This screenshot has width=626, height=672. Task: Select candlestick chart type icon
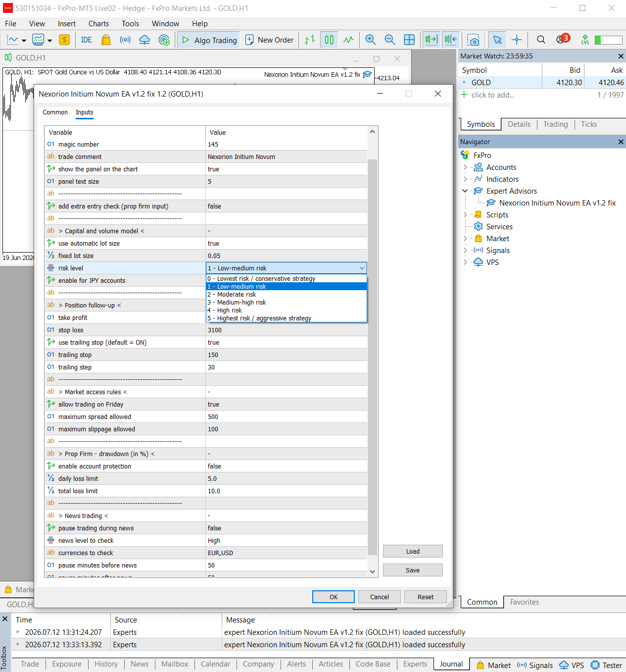[329, 40]
